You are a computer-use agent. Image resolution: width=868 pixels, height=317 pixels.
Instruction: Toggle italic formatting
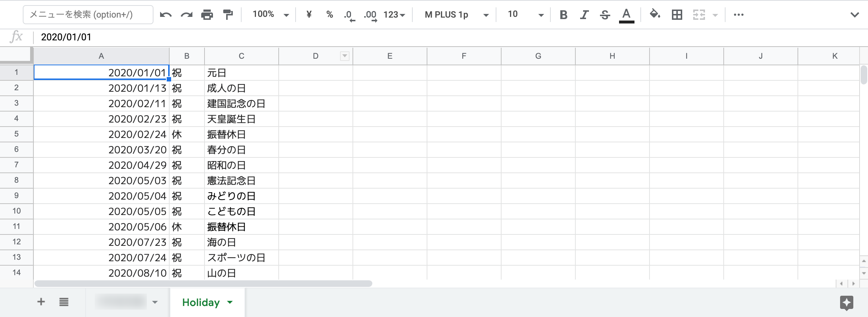tap(584, 15)
